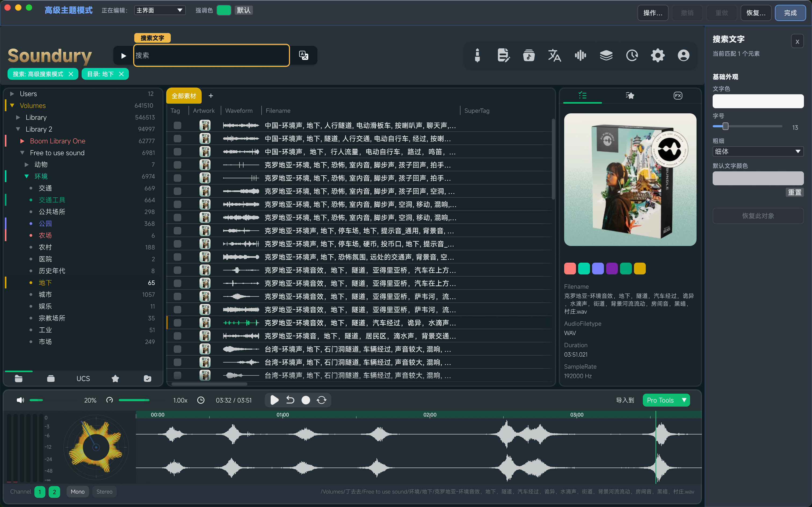Open the user account profile icon
The image size is (812, 507).
click(x=683, y=55)
